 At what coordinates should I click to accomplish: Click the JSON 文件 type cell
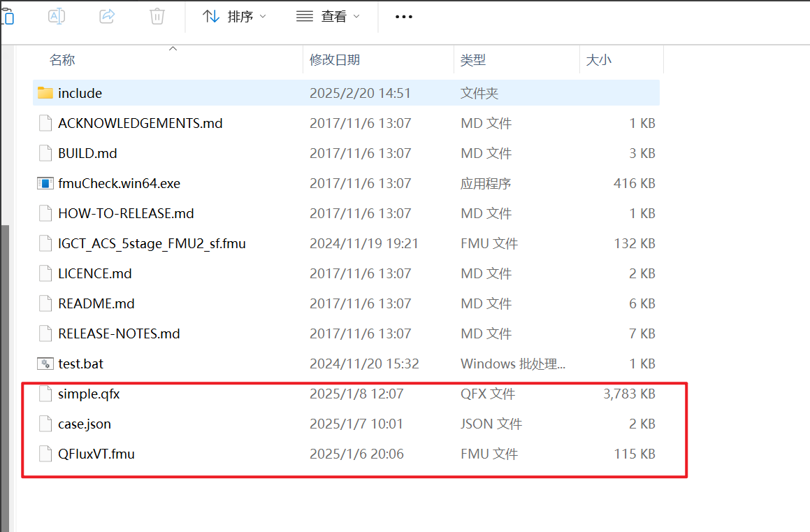[491, 424]
